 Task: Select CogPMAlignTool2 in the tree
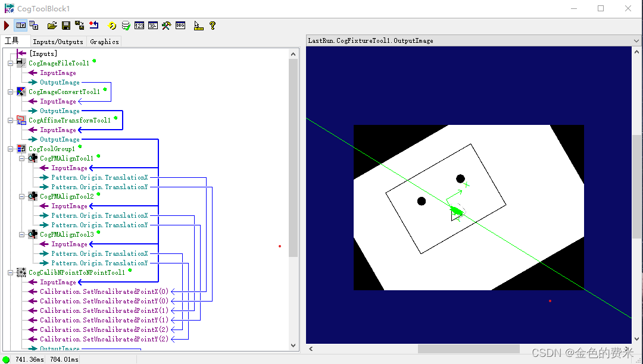(67, 196)
